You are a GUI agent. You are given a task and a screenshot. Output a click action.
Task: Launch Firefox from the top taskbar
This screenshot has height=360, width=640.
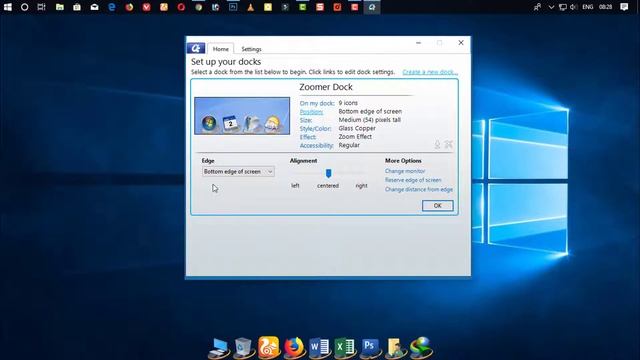[x=129, y=7]
